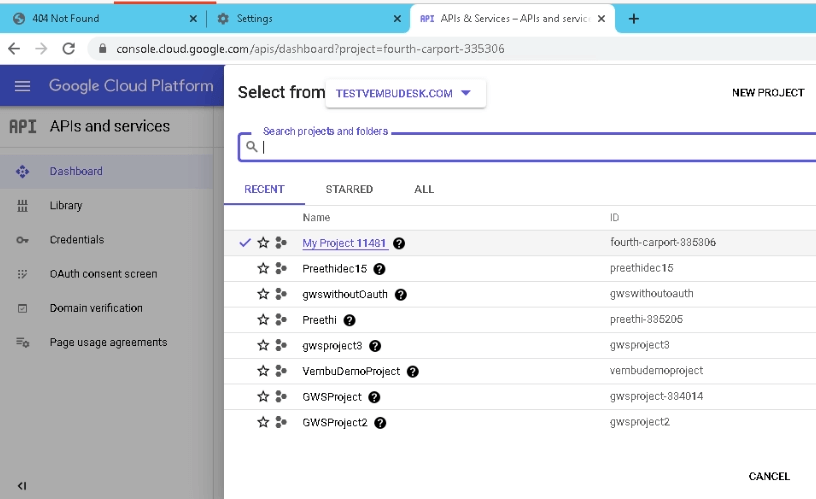Click the Domain verification icon

(x=22, y=308)
